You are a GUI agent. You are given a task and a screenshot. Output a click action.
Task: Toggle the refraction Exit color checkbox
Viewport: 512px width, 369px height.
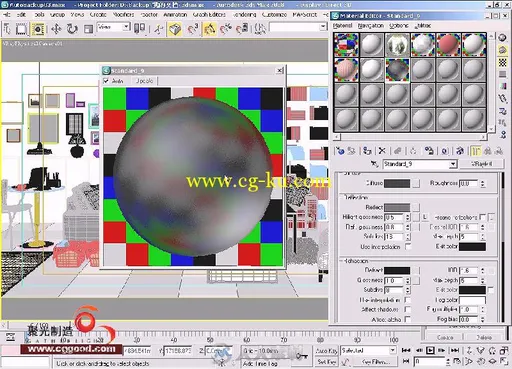pyautogui.click(x=490, y=290)
